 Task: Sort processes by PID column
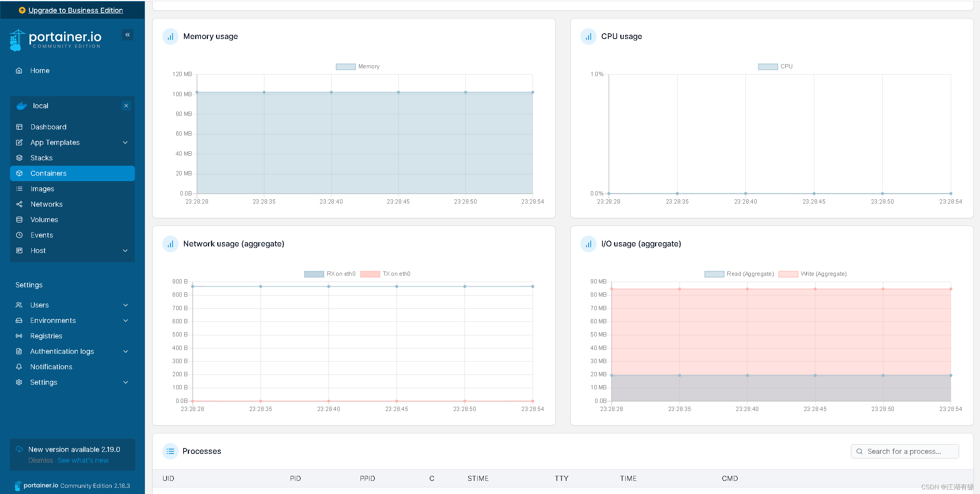(296, 479)
